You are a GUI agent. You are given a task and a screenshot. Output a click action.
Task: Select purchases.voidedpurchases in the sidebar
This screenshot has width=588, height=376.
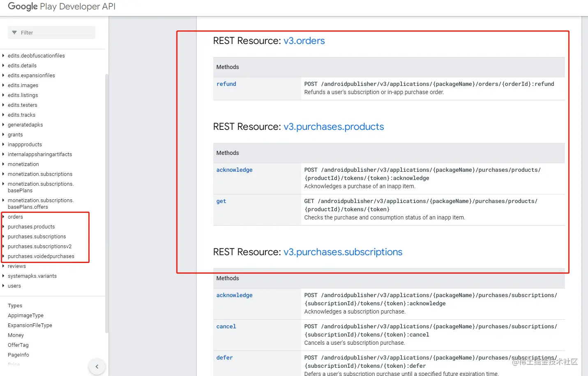41,256
